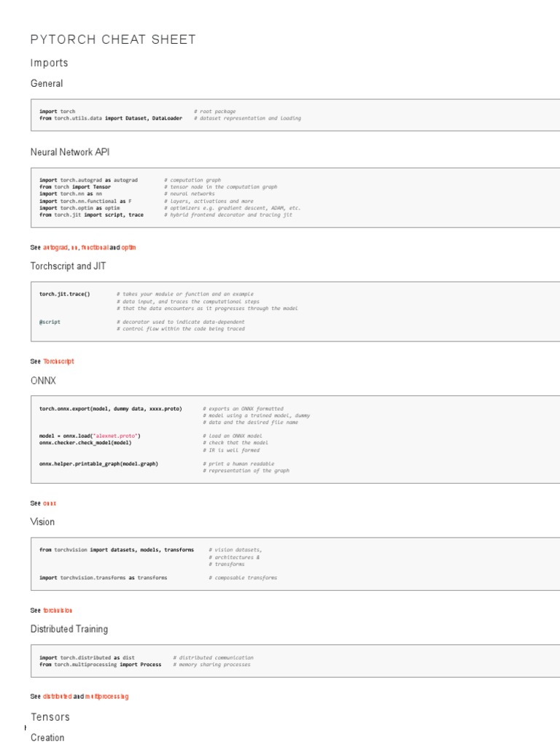560x747 pixels.
Task: Click the Torchscript and JIT heading
Action: point(68,266)
